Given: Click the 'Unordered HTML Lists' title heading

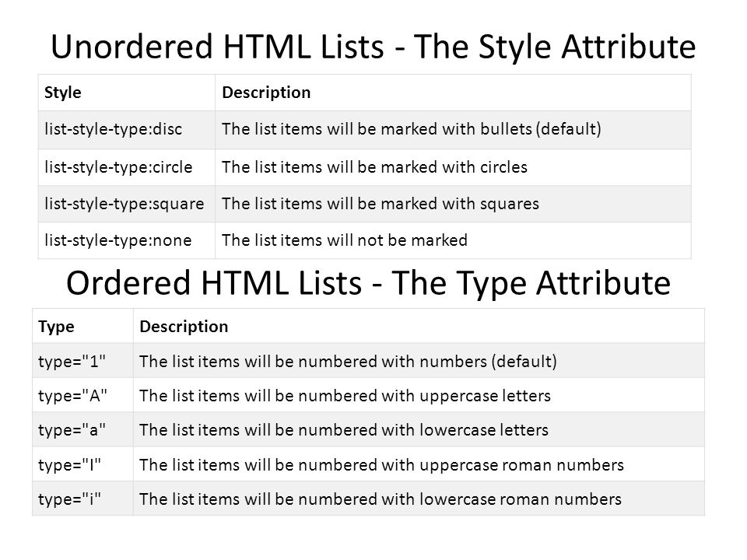Looking at the screenshot, I should pyautogui.click(x=373, y=47).
